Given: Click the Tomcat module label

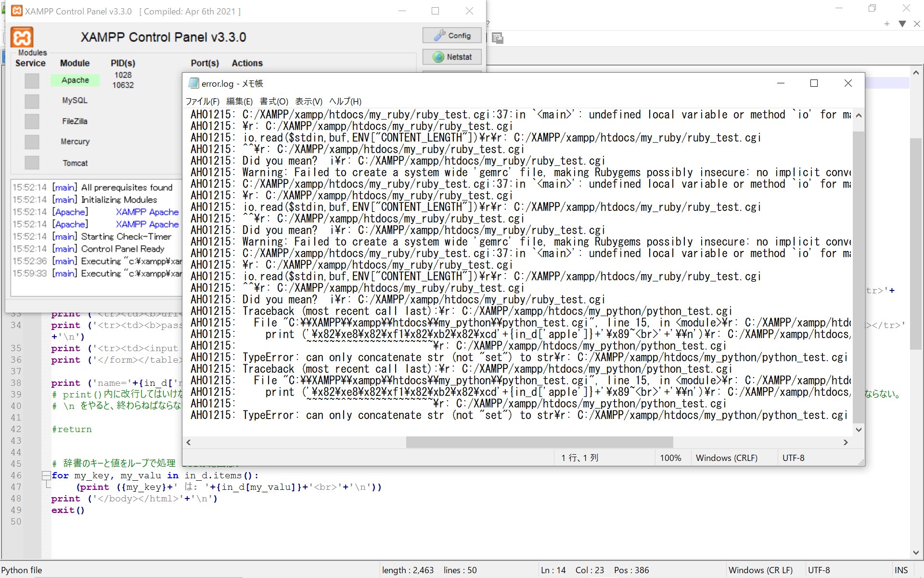Looking at the screenshot, I should [75, 163].
